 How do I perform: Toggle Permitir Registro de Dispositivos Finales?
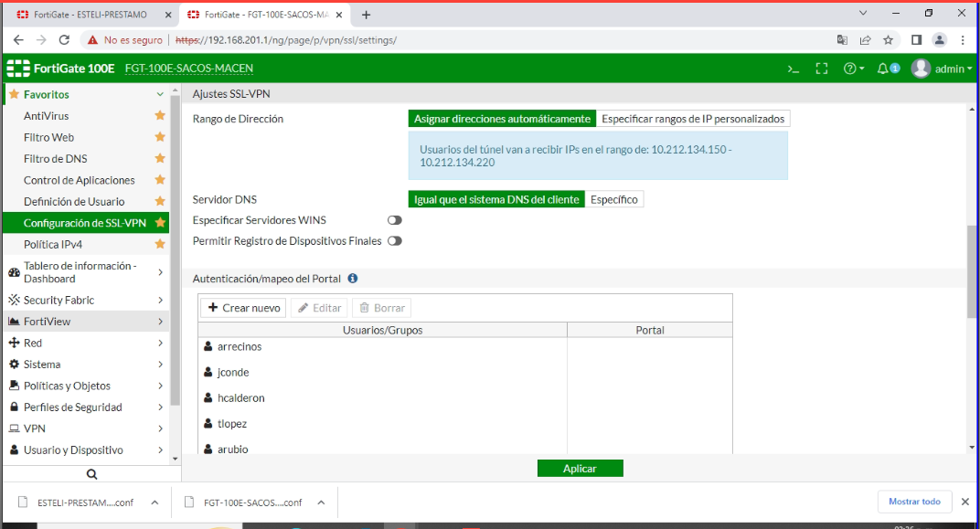395,241
